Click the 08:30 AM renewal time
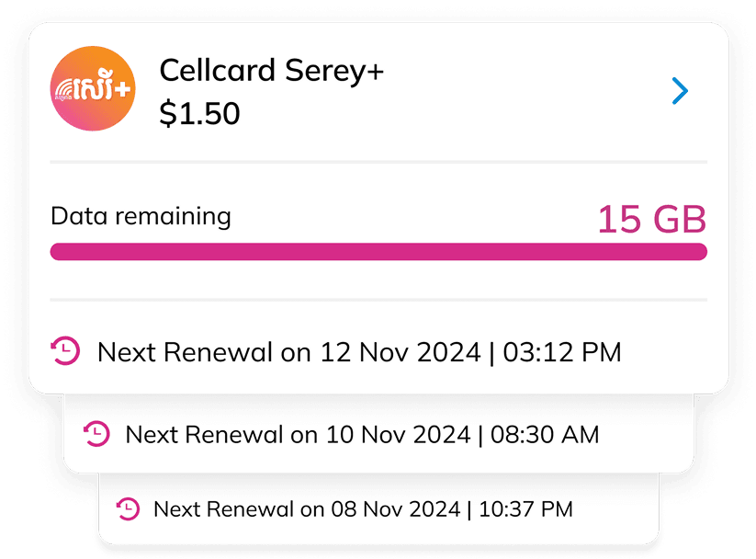Screen dimensions: 756x559 pyautogui.click(x=545, y=434)
